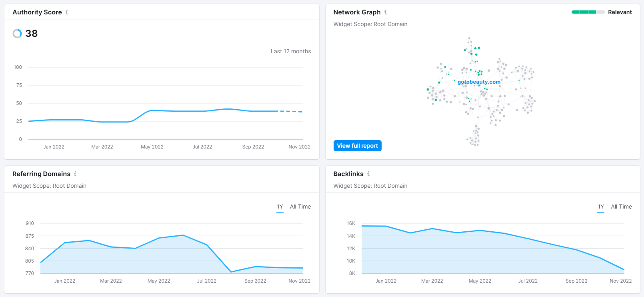644x297 pixels.
Task: Click the dashed forecast line in Authority chart
Action: [x=290, y=111]
